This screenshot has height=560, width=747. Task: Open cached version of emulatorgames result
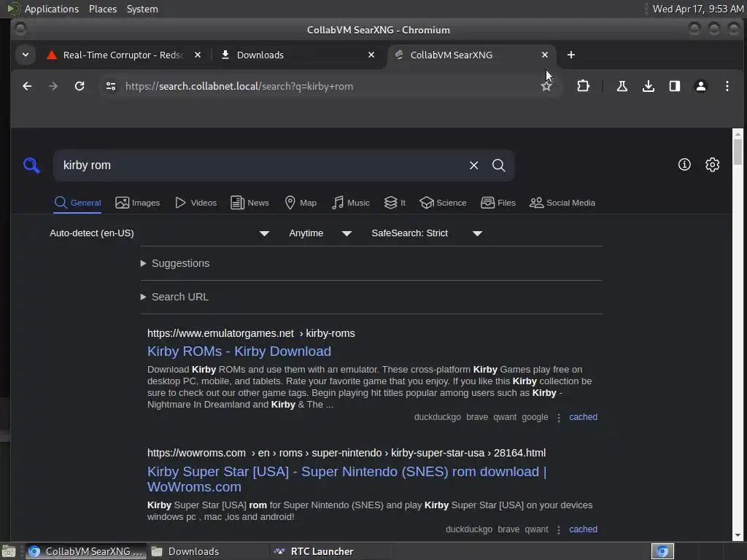coord(583,417)
